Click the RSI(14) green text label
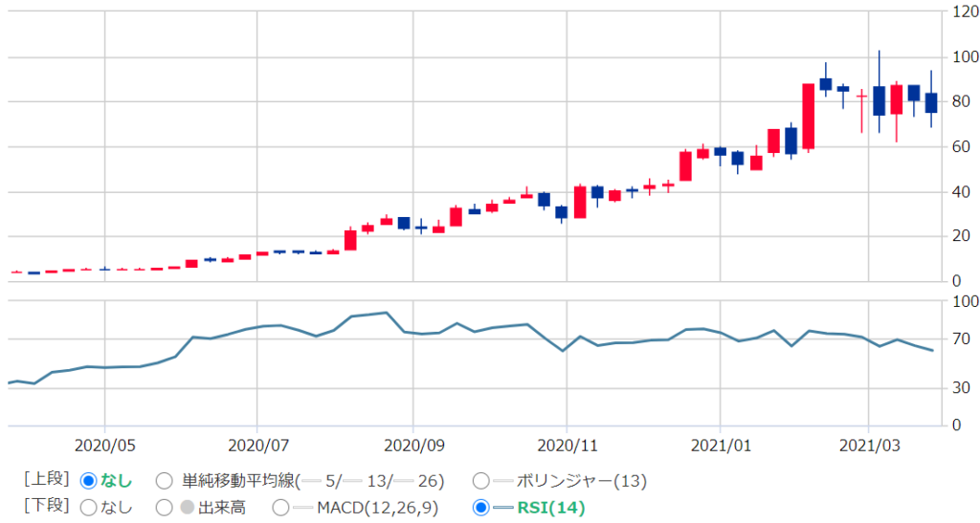Screen dimensions: 980x523 tap(552, 508)
